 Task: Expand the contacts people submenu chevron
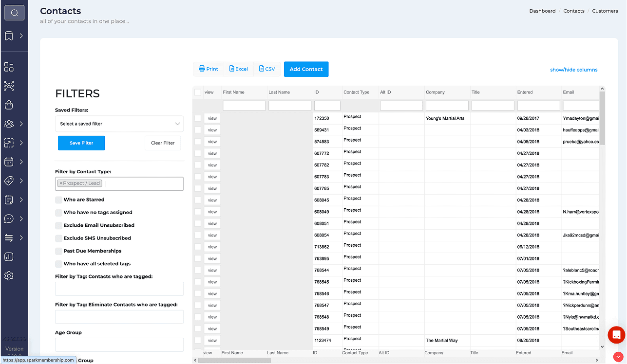21,124
